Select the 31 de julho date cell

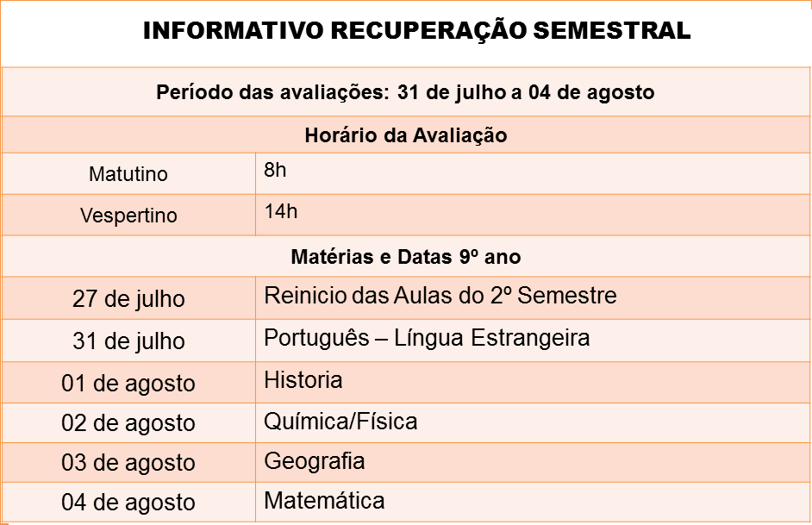(x=128, y=341)
